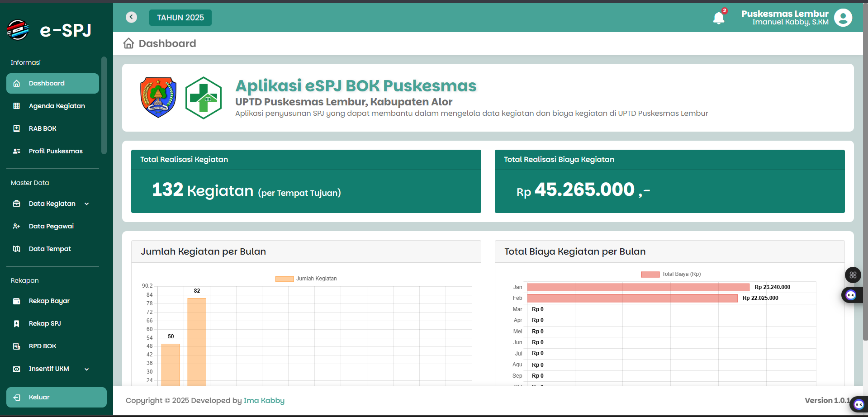
Task: Click the Rp 45.265.000 total value
Action: 583,190
